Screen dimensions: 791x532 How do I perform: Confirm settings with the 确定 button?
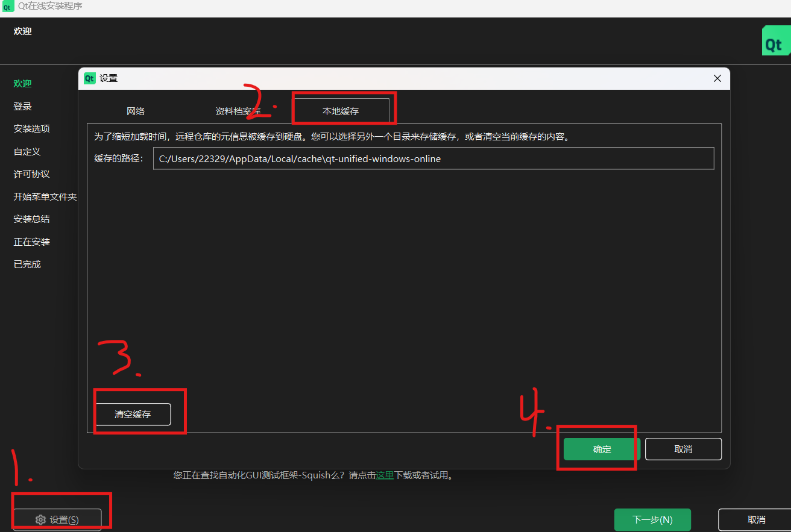[602, 449]
